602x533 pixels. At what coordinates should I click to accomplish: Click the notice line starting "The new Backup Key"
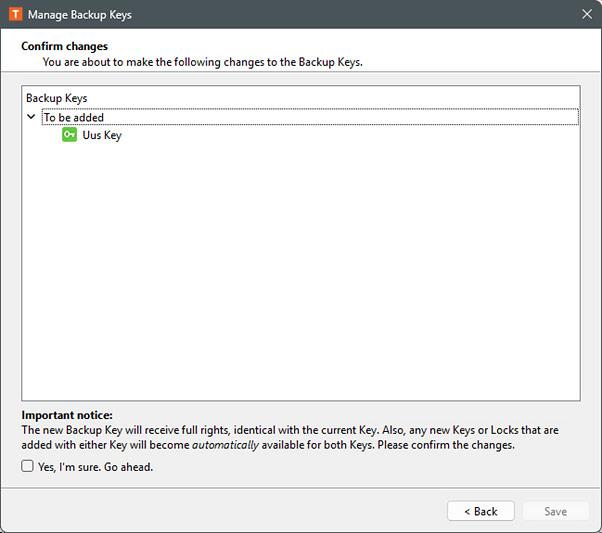200,430
